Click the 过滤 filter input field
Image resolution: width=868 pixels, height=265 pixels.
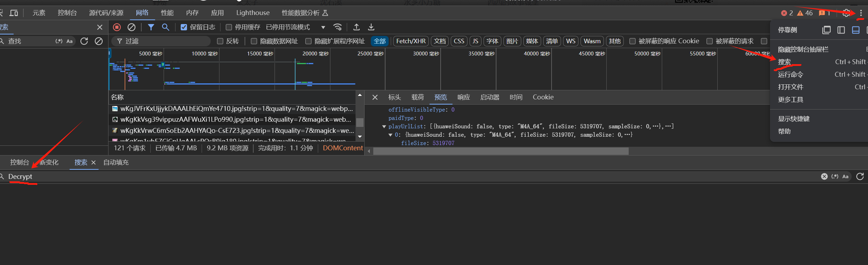[161, 41]
